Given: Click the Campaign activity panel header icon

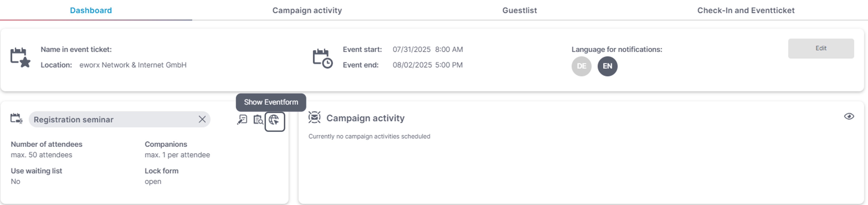Looking at the screenshot, I should [314, 118].
